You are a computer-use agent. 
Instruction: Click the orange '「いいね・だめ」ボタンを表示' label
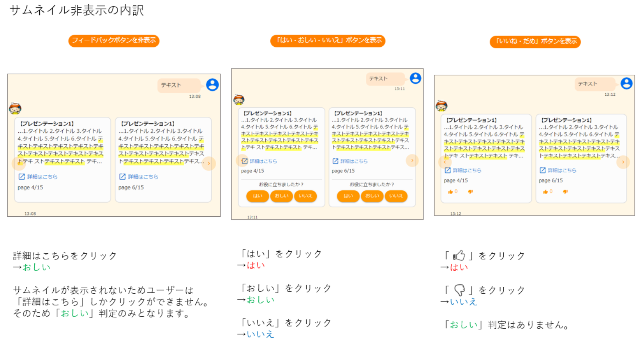(535, 41)
